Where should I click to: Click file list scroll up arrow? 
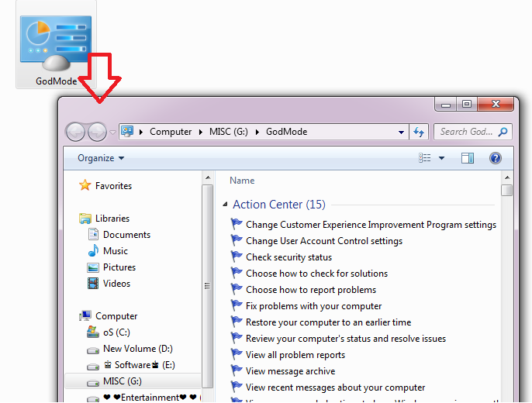point(507,177)
